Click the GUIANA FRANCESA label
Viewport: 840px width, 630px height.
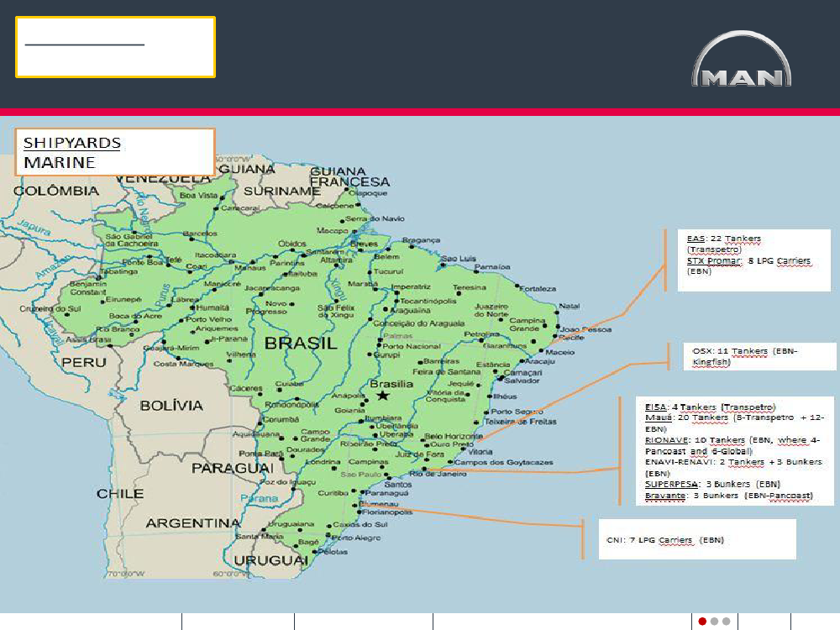point(349,176)
